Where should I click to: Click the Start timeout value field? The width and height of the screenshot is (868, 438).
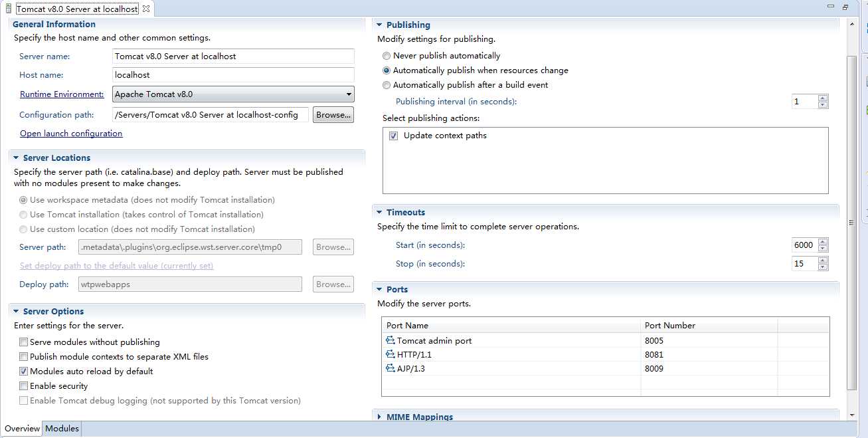805,245
